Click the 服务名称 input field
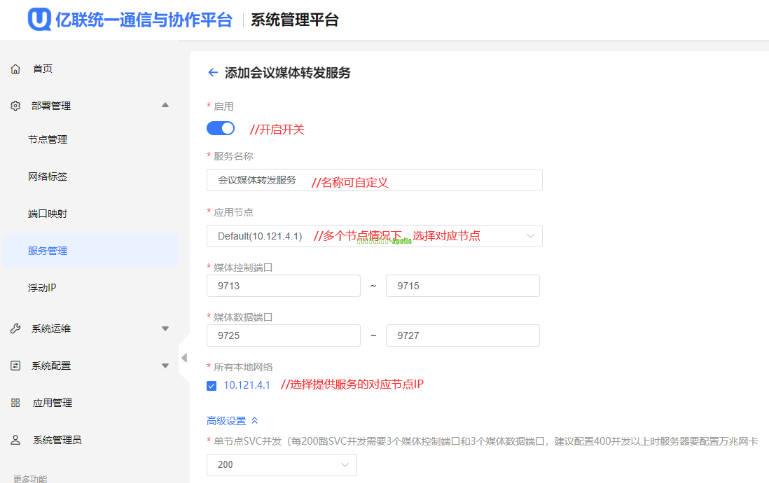This screenshot has width=769, height=483. pos(374,180)
